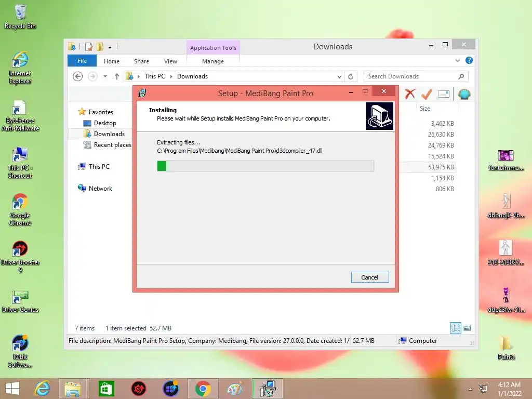This screenshot has height=399, width=532.
Task: Open Driver Genius desktop shortcut
Action: coord(20,301)
